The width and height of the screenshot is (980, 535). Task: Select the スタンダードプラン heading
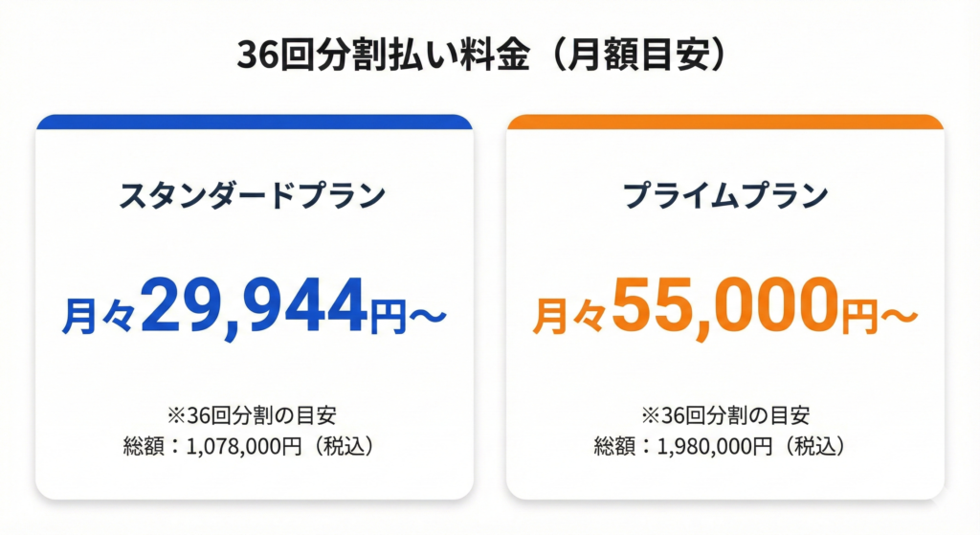(x=254, y=195)
